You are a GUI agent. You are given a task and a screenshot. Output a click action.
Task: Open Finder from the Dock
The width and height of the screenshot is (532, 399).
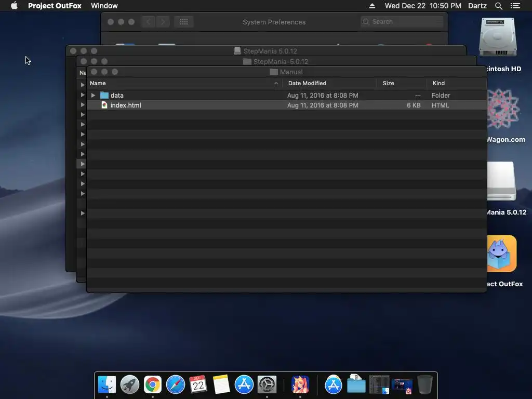pos(107,384)
